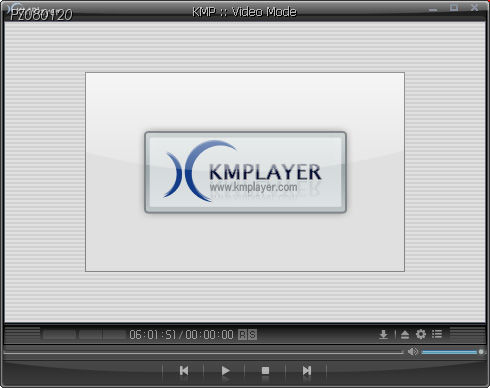Skip to the next track

[x=307, y=370]
